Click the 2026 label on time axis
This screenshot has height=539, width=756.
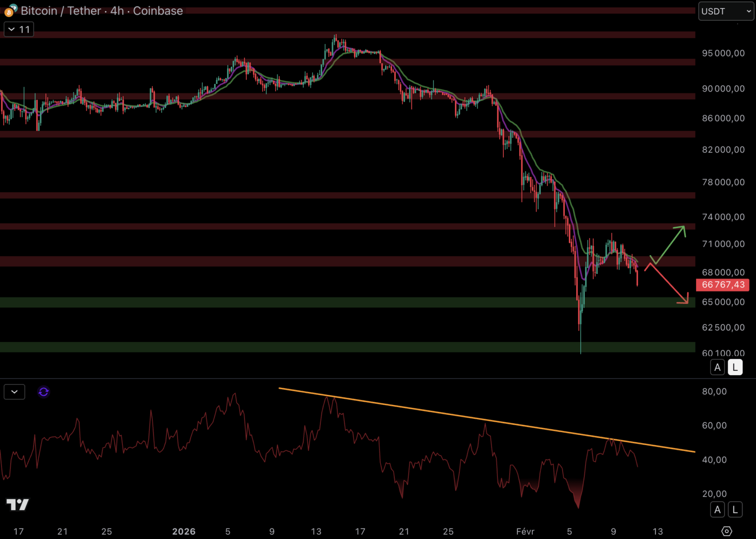(x=184, y=532)
